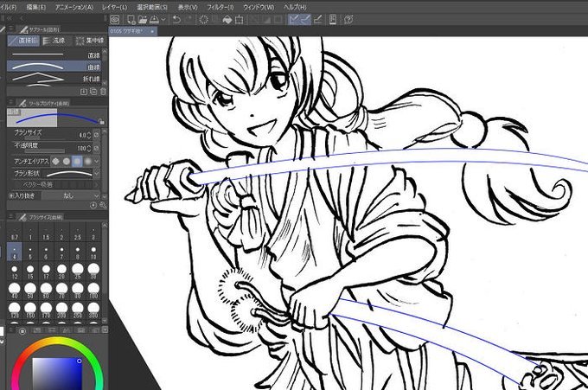
Task: Click the brush size dynamics button
Action: (x=96, y=135)
